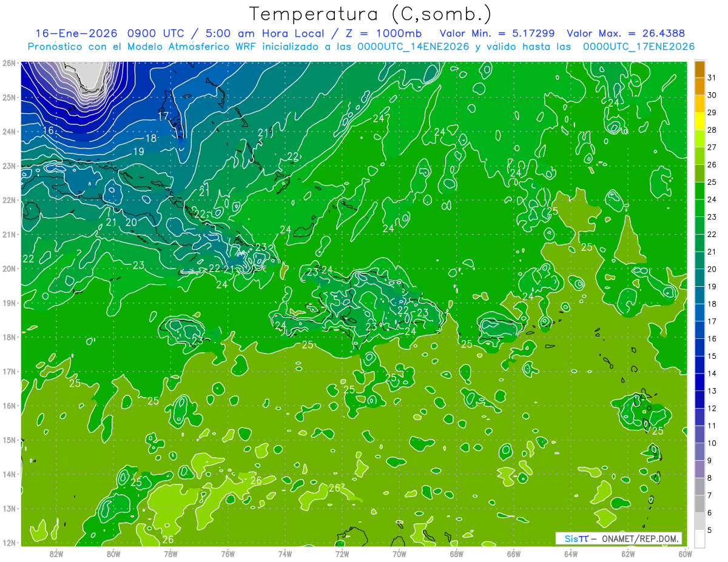
Task: Click the '82W' longitude axis label
Action: [56, 554]
